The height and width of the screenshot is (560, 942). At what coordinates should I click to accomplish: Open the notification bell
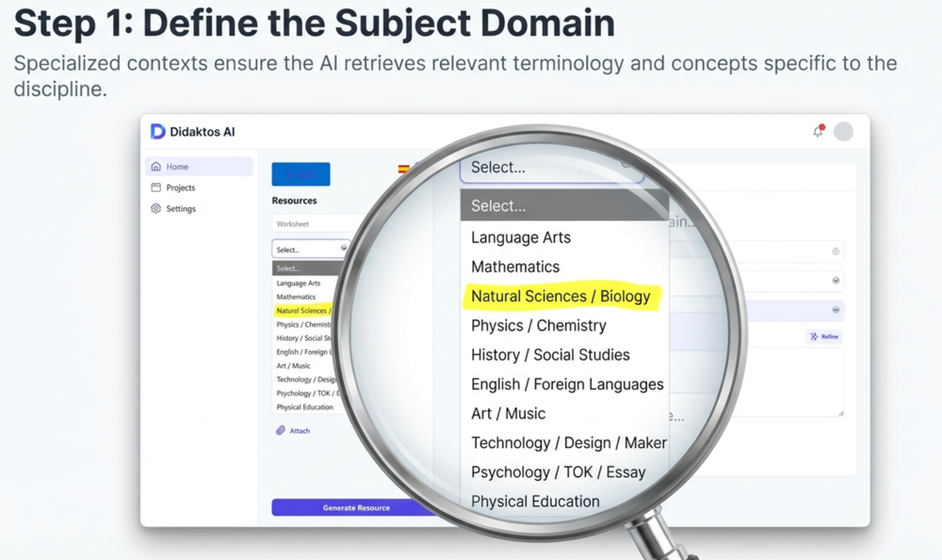pyautogui.click(x=818, y=132)
